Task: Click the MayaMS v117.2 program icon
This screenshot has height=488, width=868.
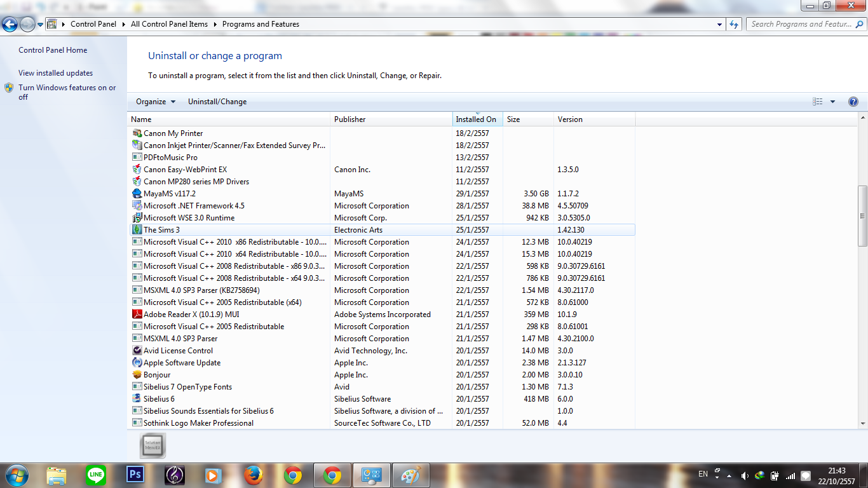Action: [137, 194]
